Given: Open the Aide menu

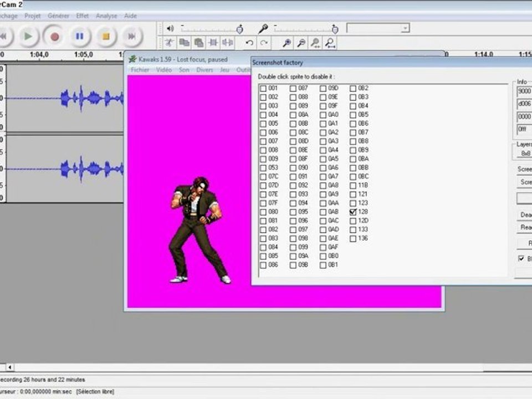Looking at the screenshot, I should click(130, 16).
